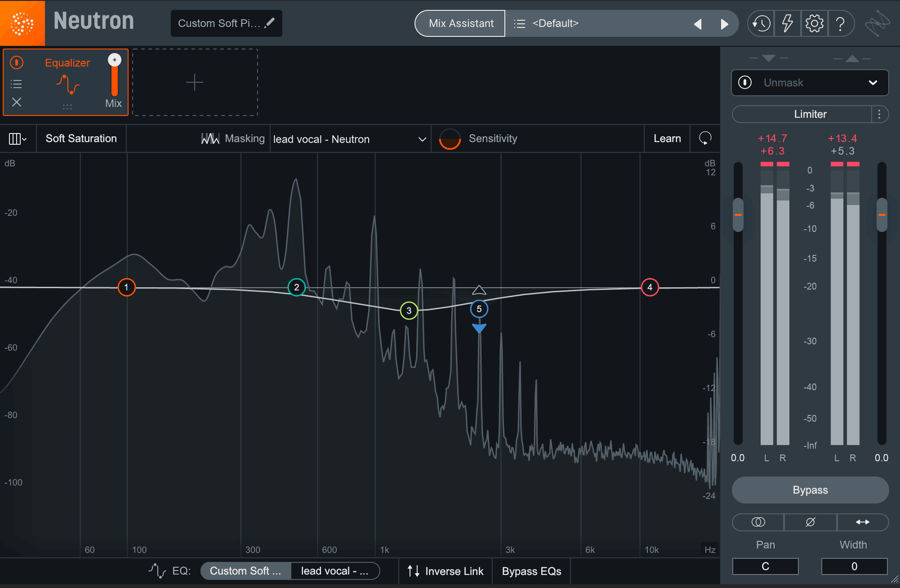Click the module drag handle dots
The image size is (900, 588).
[x=67, y=107]
